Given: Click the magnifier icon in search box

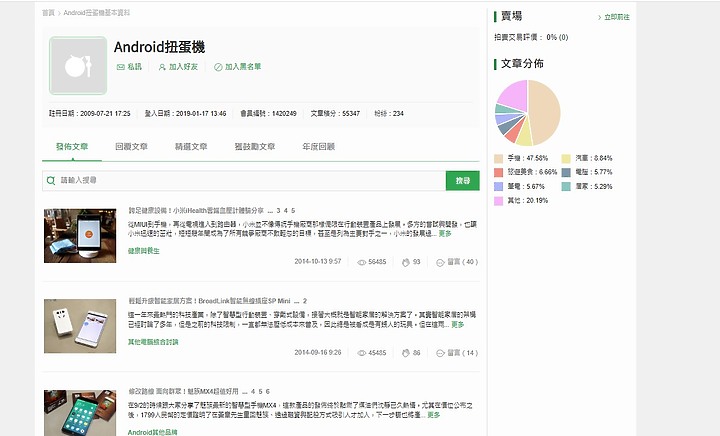Looking at the screenshot, I should pyautogui.click(x=51, y=180).
